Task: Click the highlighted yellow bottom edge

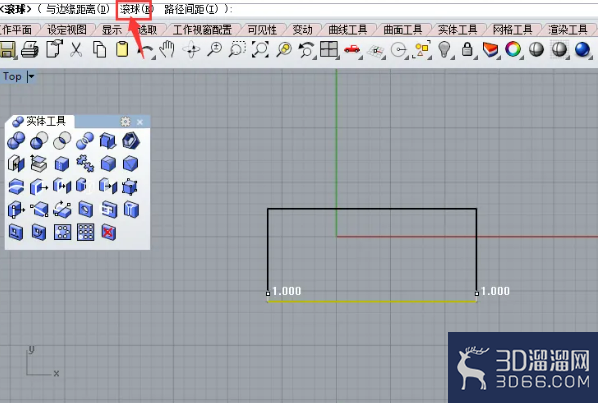Action: [372, 301]
